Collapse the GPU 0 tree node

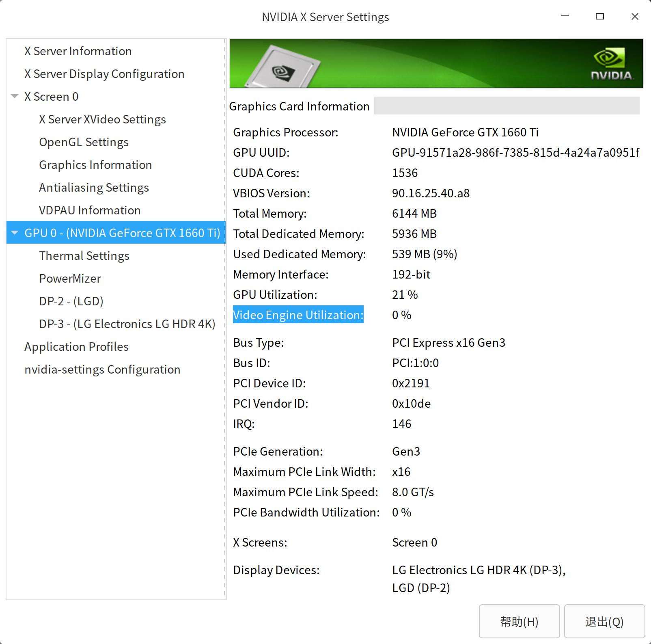[x=15, y=233]
